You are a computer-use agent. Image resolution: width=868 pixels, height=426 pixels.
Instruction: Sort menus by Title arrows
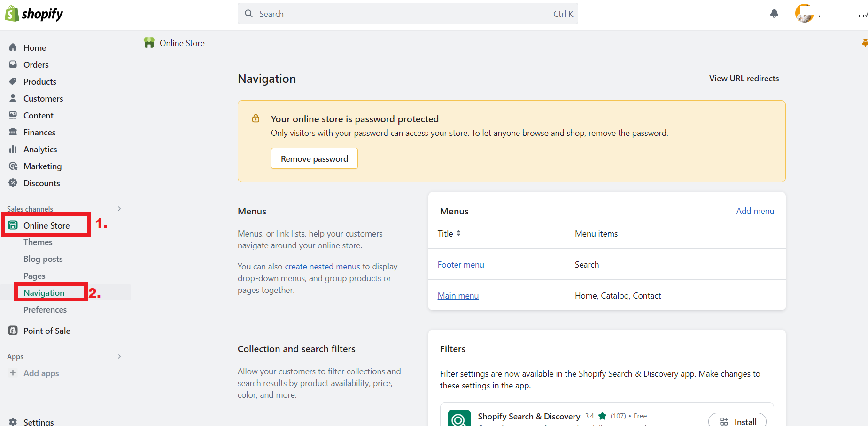click(458, 233)
